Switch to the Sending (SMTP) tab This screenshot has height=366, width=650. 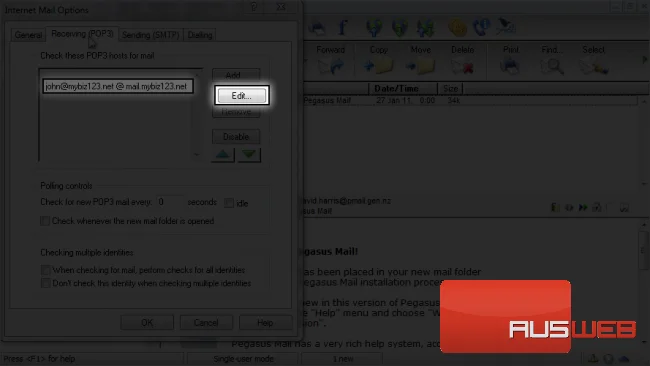(x=150, y=35)
